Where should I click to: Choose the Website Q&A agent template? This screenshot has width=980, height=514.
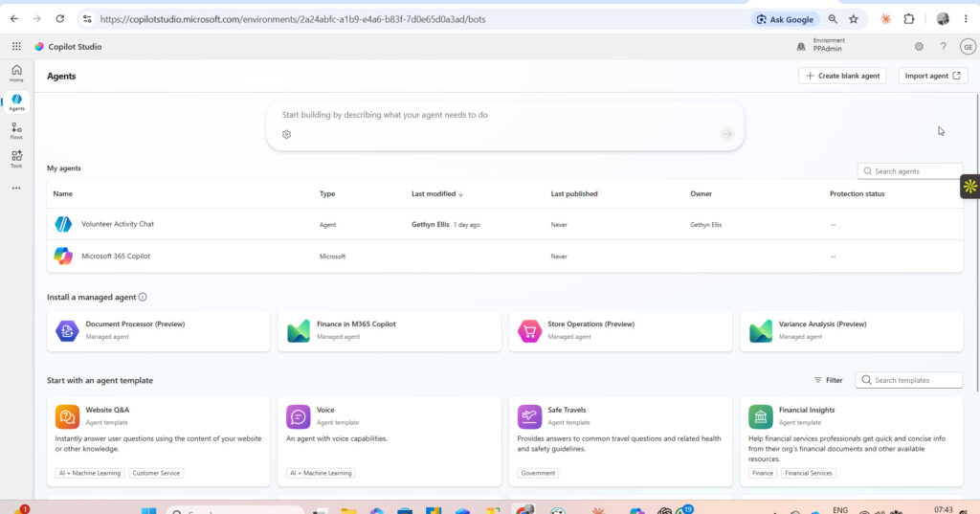[158, 441]
